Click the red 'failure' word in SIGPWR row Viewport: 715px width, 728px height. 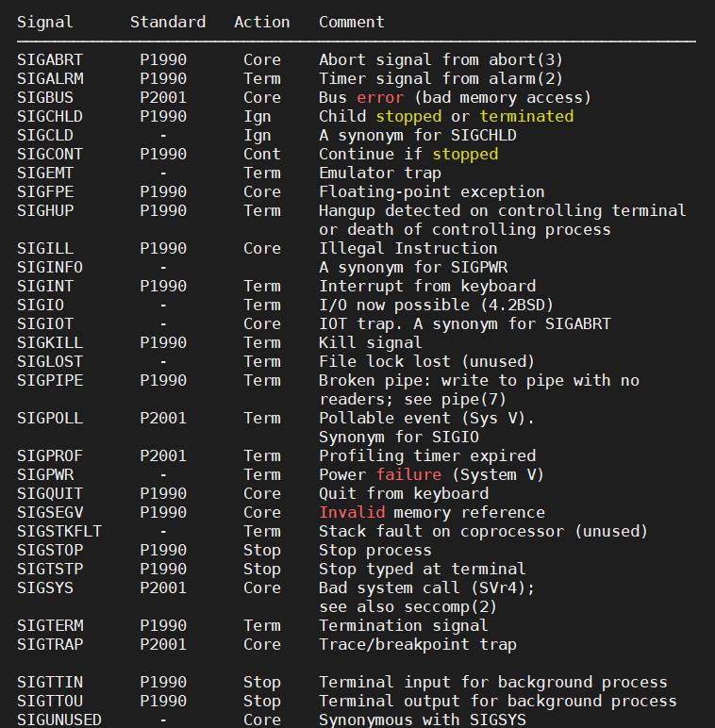(408, 474)
